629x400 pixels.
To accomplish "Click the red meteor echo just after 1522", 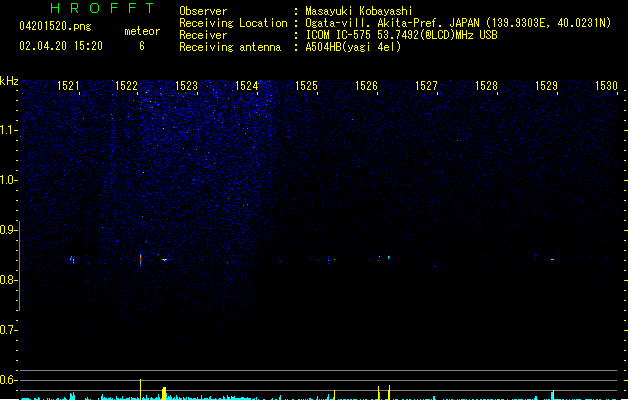I will pos(140,260).
